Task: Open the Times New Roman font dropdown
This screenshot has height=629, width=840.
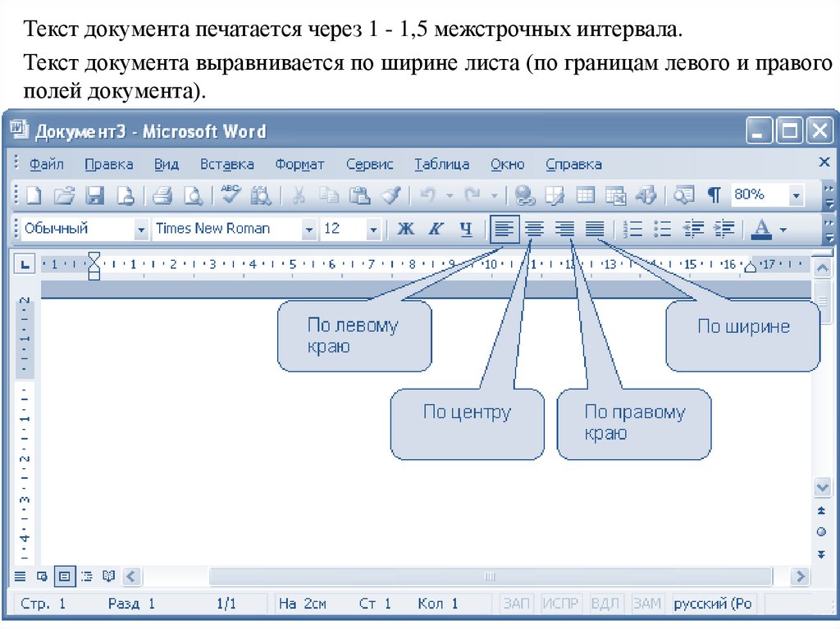Action: pyautogui.click(x=308, y=230)
